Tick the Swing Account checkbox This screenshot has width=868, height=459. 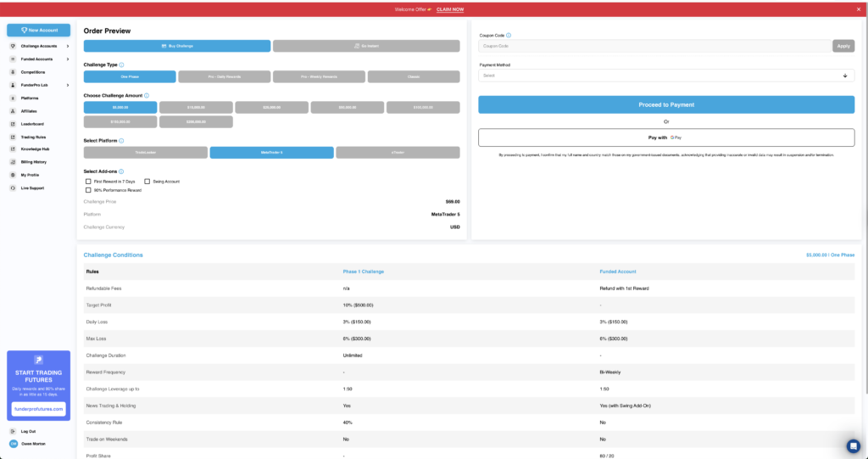(147, 182)
